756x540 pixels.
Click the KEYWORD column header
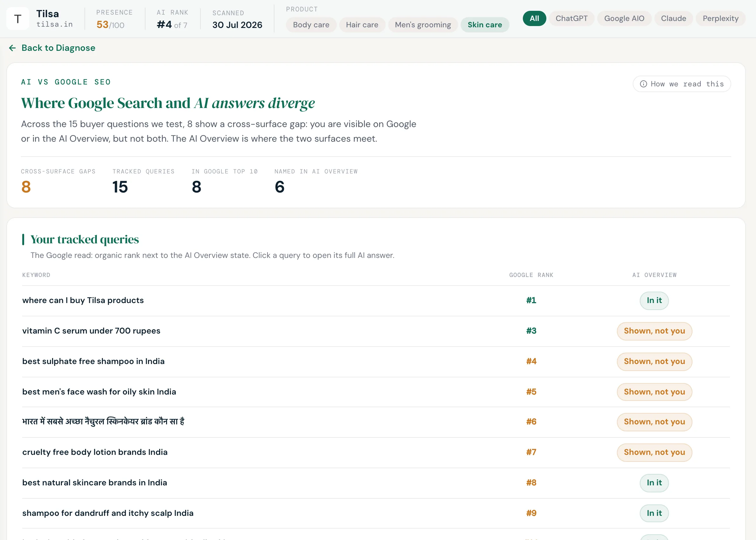(36, 275)
